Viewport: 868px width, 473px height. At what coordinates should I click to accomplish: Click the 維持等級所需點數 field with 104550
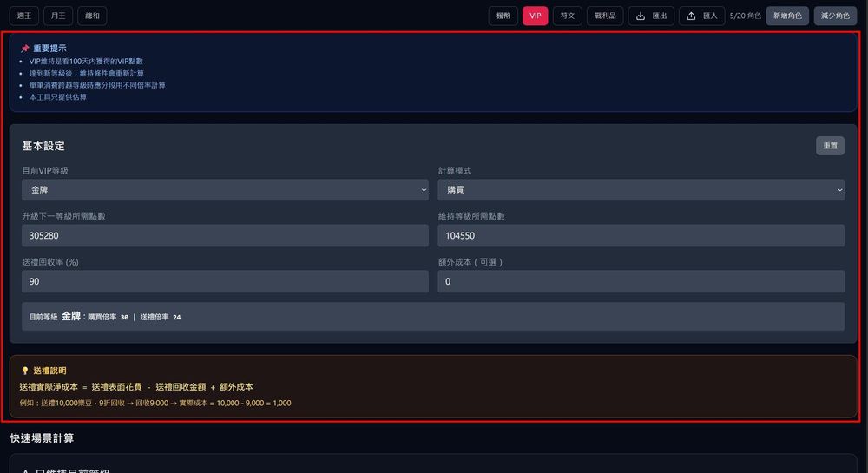click(x=641, y=236)
